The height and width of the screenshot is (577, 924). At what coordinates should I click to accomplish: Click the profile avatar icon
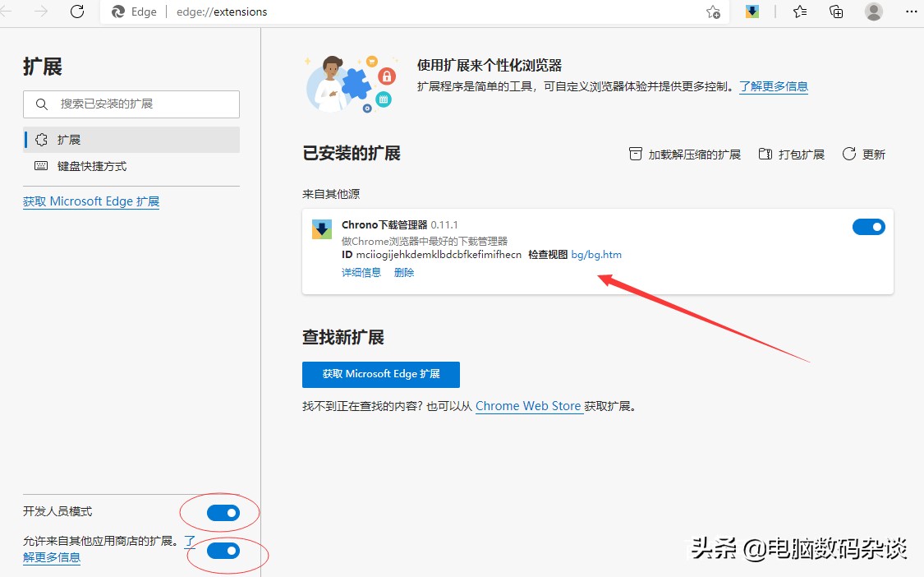873,12
